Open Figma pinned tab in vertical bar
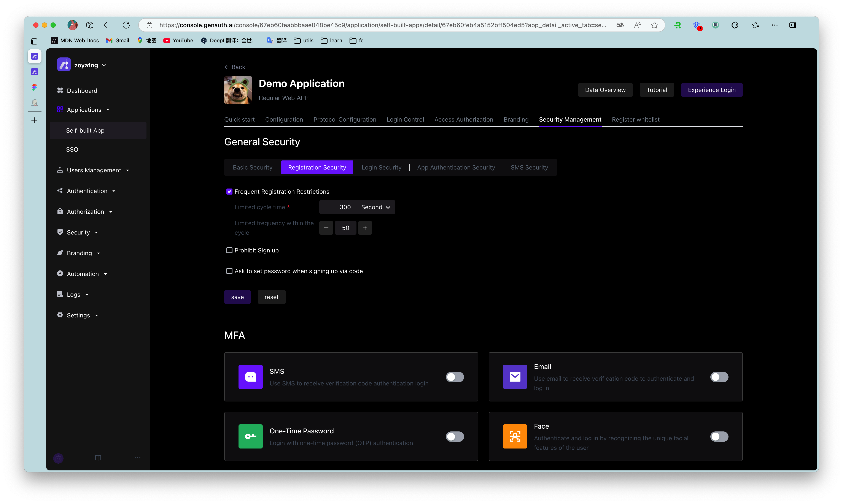Viewport: 843px width, 504px height. (34, 87)
